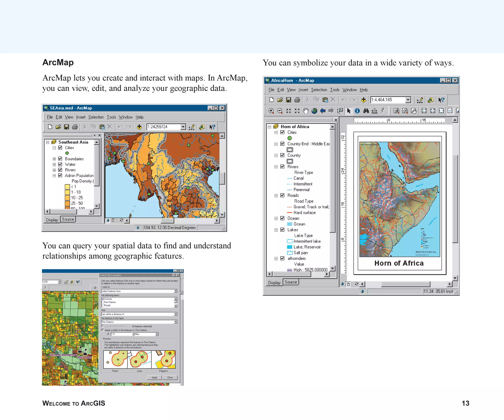The width and height of the screenshot is (504, 420).
Task: Click What's This help icon in AfricaHorn
Action: (x=441, y=100)
